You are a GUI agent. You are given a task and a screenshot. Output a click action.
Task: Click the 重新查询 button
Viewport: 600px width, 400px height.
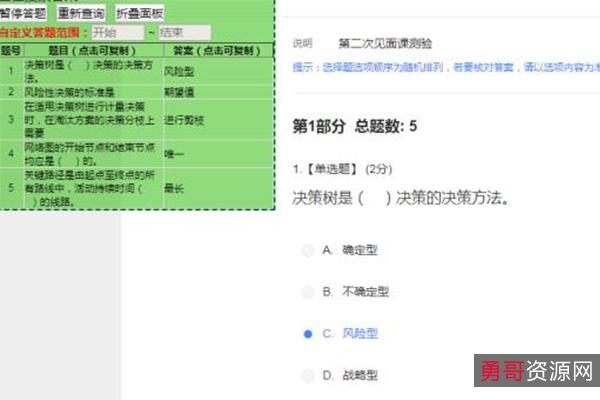(x=81, y=14)
